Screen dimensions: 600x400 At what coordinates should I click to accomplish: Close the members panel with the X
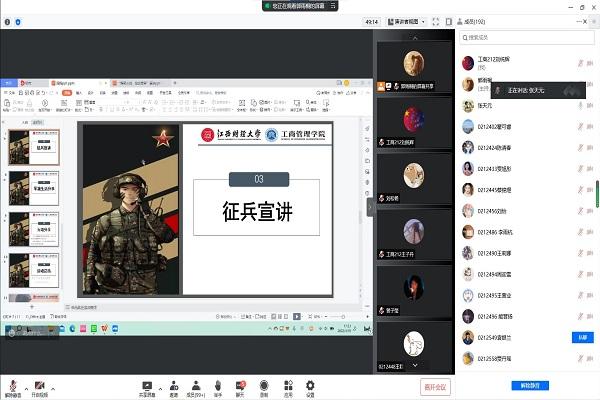tap(585, 22)
